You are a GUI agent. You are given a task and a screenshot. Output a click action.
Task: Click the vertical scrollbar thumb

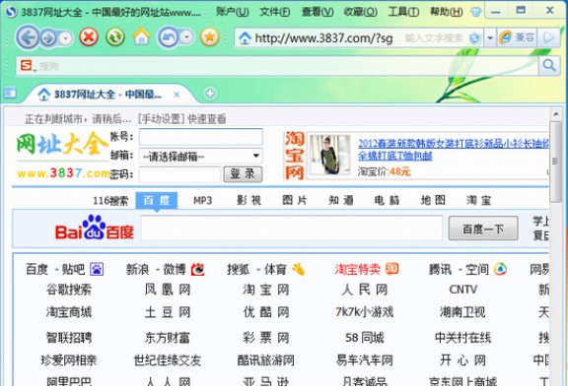click(555, 162)
